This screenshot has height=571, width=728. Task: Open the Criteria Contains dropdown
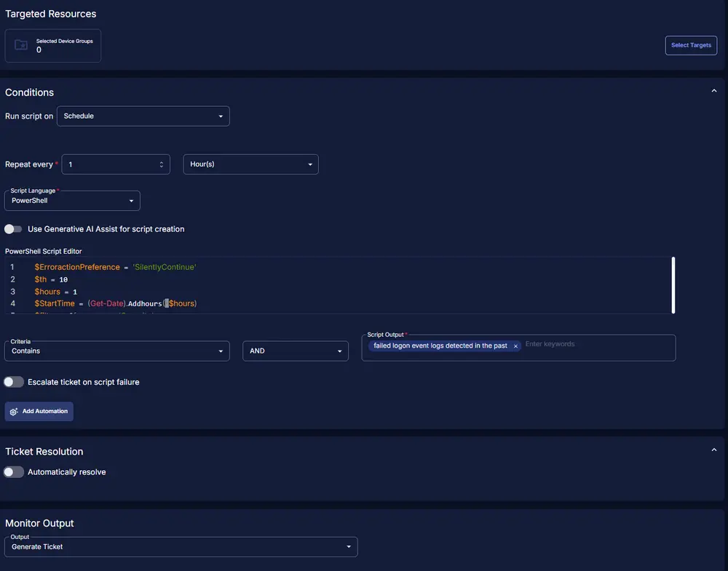click(x=117, y=351)
